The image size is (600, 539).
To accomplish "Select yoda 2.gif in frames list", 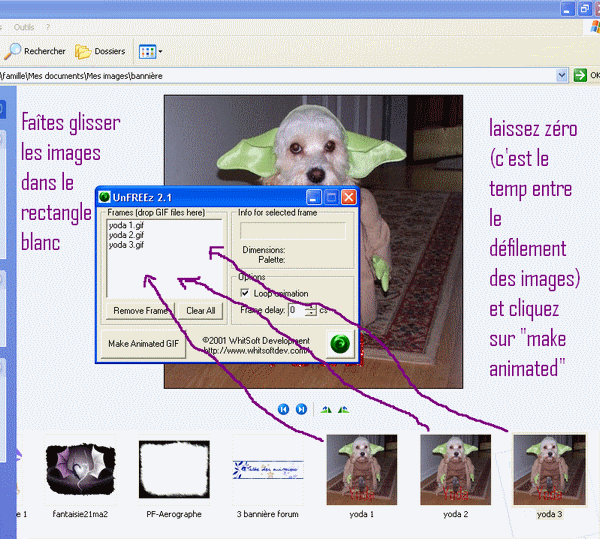I will (x=126, y=235).
